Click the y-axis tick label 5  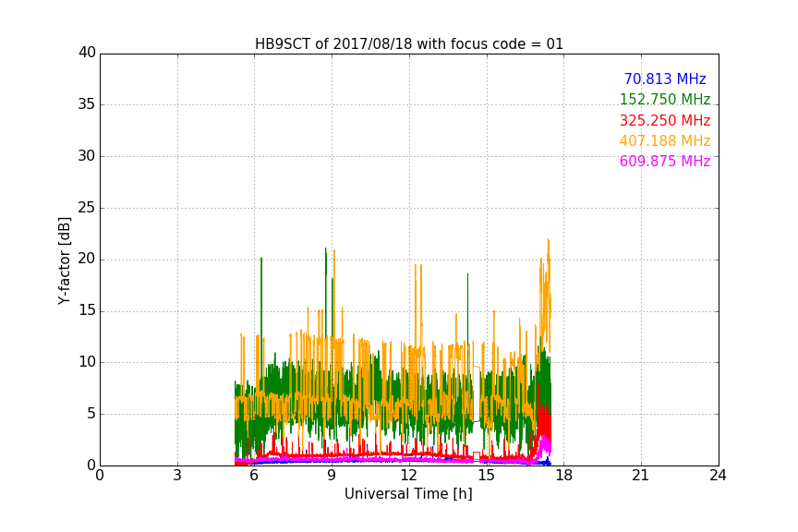91,414
